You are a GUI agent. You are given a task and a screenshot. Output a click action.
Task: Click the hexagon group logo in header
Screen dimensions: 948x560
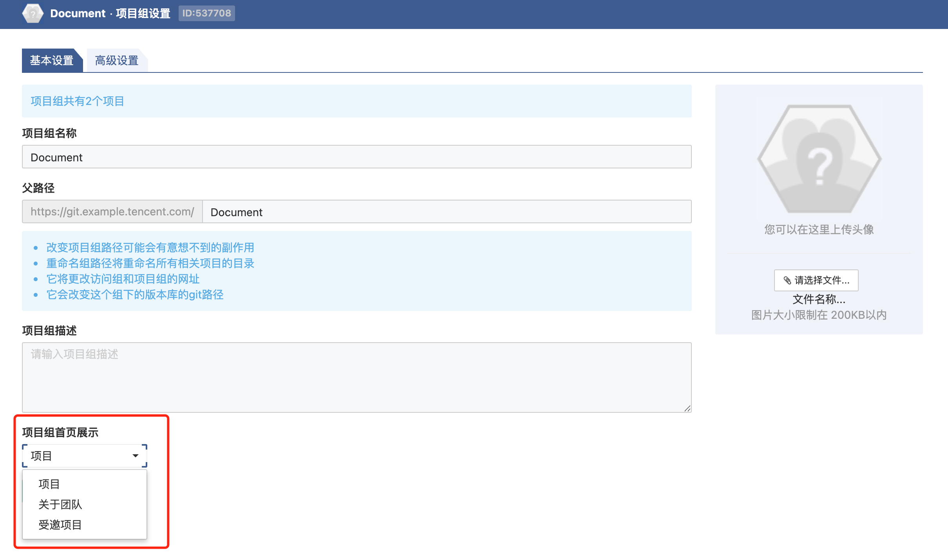pos(33,14)
